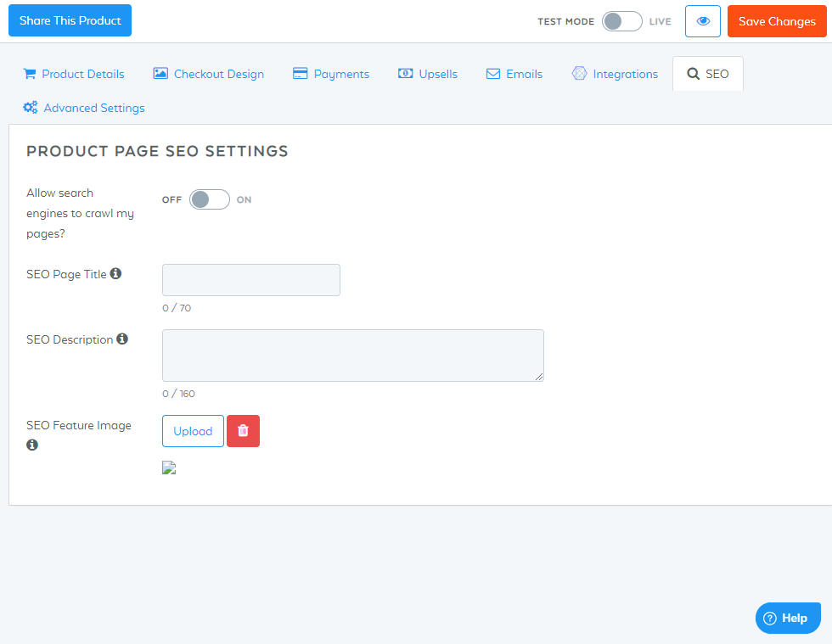The image size is (832, 644).
Task: Click info icon next to SEO Page Title
Action: 115,273
